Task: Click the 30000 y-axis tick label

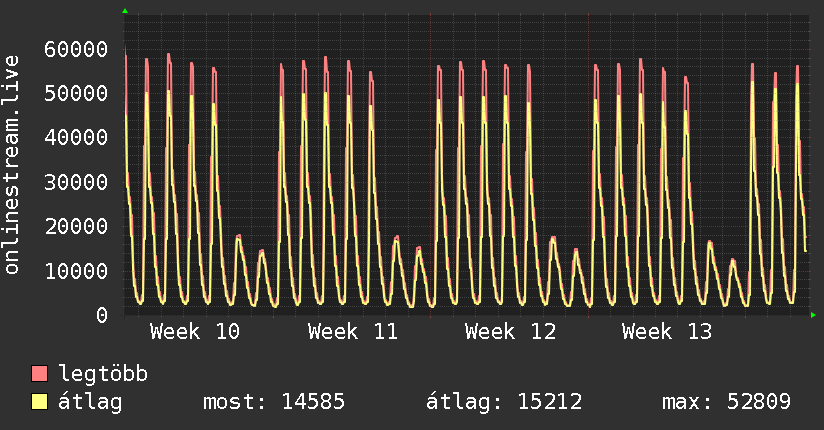Action: pos(76,182)
